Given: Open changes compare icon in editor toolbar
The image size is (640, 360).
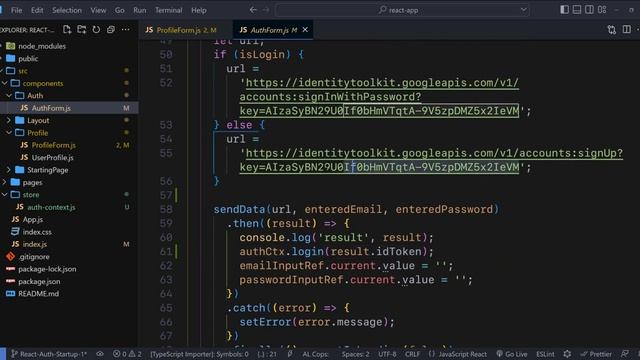Looking at the screenshot, I should point(611,29).
